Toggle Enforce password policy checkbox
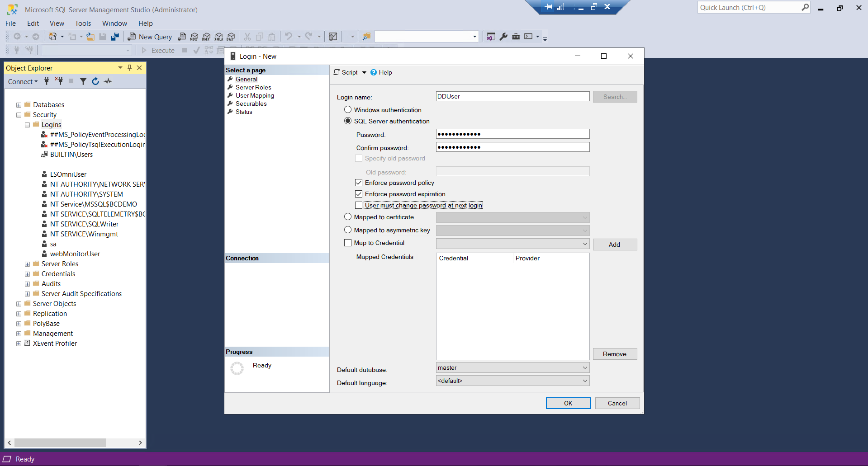This screenshot has width=868, height=466. [359, 183]
